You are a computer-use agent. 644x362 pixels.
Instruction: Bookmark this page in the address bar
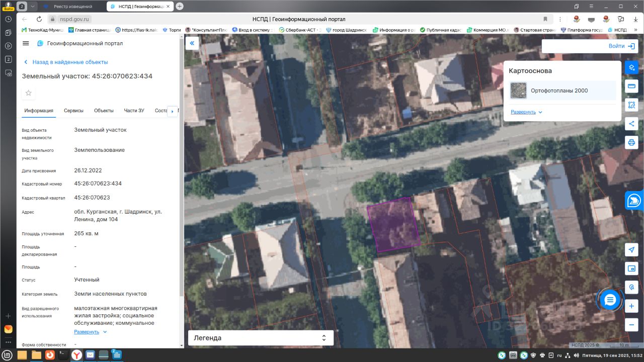[x=545, y=19]
